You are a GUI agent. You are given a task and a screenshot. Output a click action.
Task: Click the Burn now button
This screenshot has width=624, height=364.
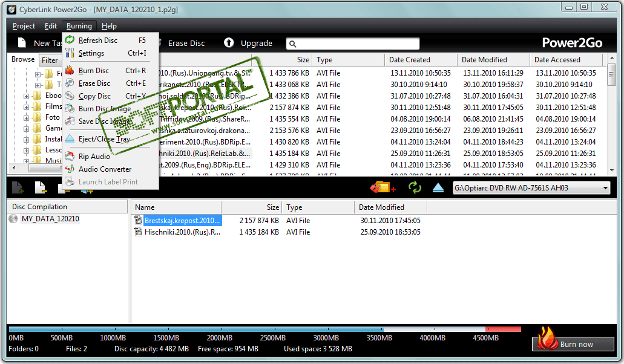coord(573,343)
